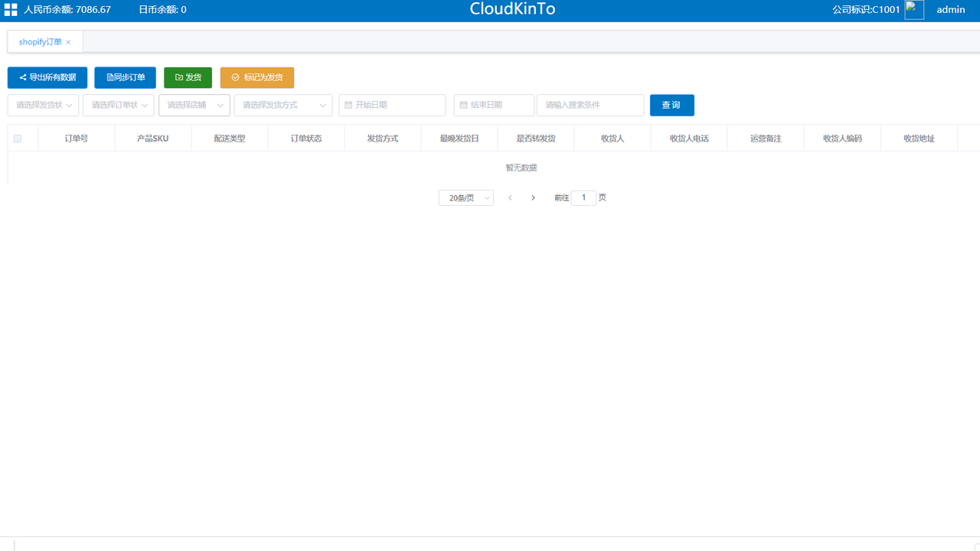Click the green 发货 button

(x=188, y=77)
